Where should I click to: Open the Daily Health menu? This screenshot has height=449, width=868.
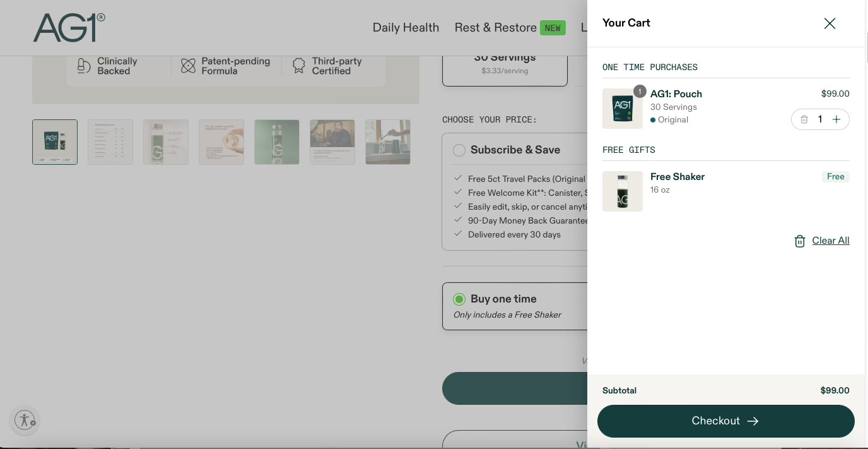click(x=406, y=27)
